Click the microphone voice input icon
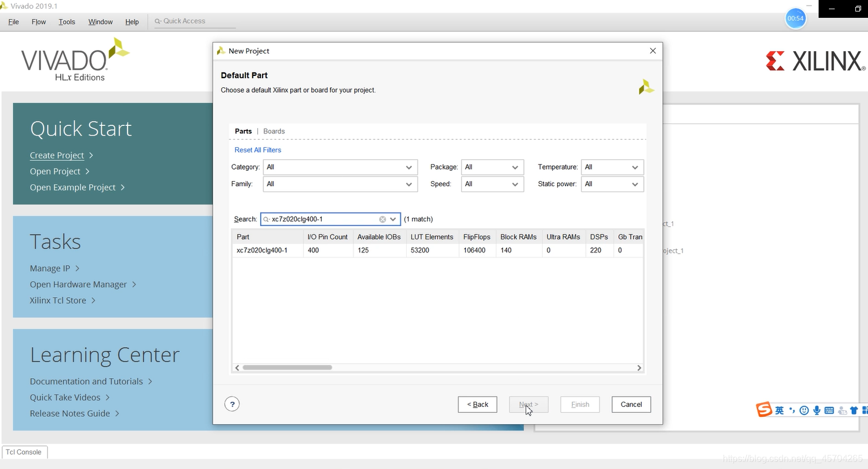The height and width of the screenshot is (469, 868). click(x=816, y=410)
